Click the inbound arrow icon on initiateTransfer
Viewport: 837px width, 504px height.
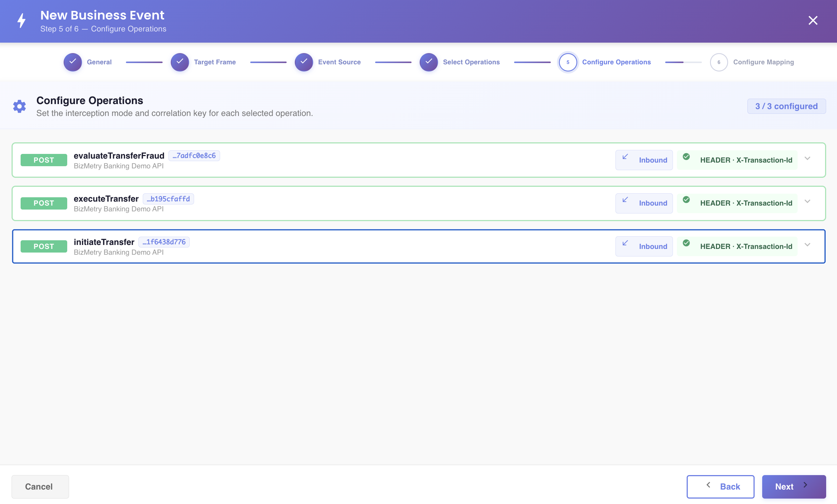pos(625,243)
